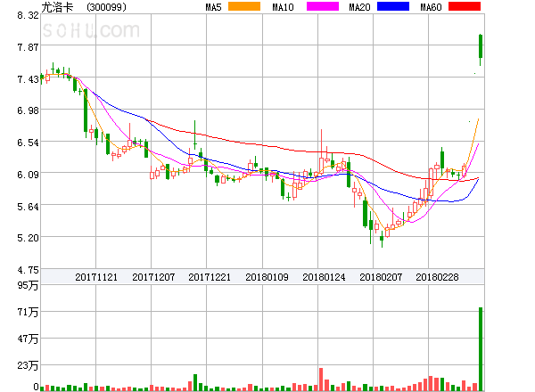
Task: Click the 20171121 date label
Action: (96, 277)
